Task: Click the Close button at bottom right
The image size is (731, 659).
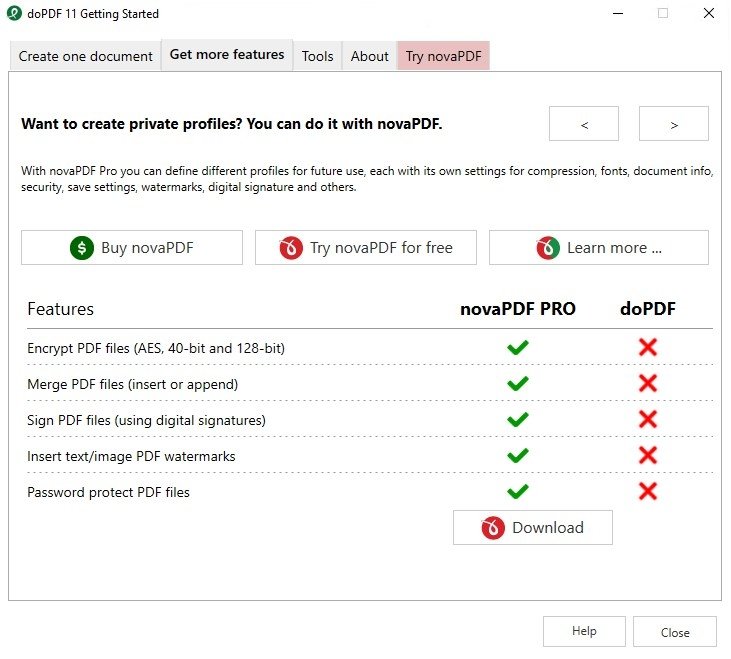Action: pyautogui.click(x=675, y=632)
